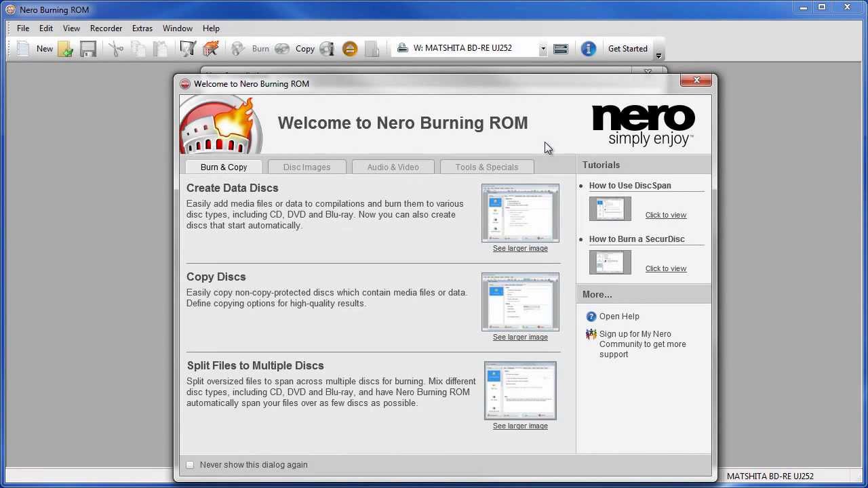
Task: Switch to the Audio & Video tab
Action: pos(393,167)
